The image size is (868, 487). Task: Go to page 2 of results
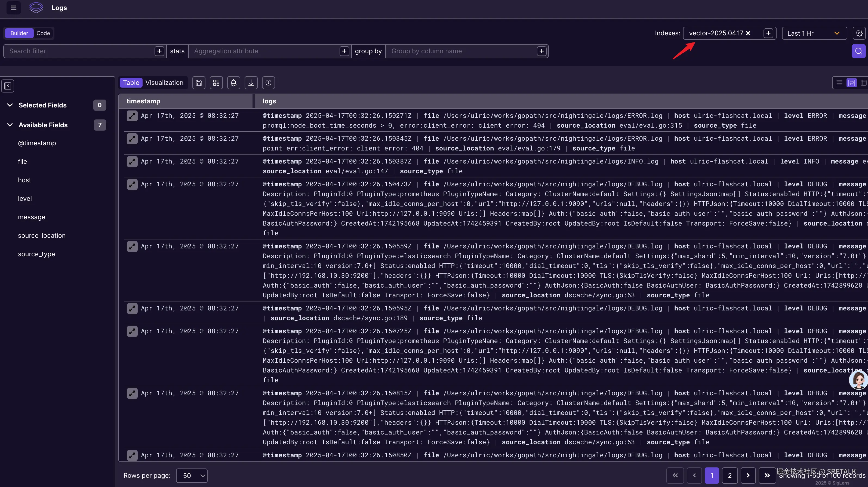tap(730, 476)
